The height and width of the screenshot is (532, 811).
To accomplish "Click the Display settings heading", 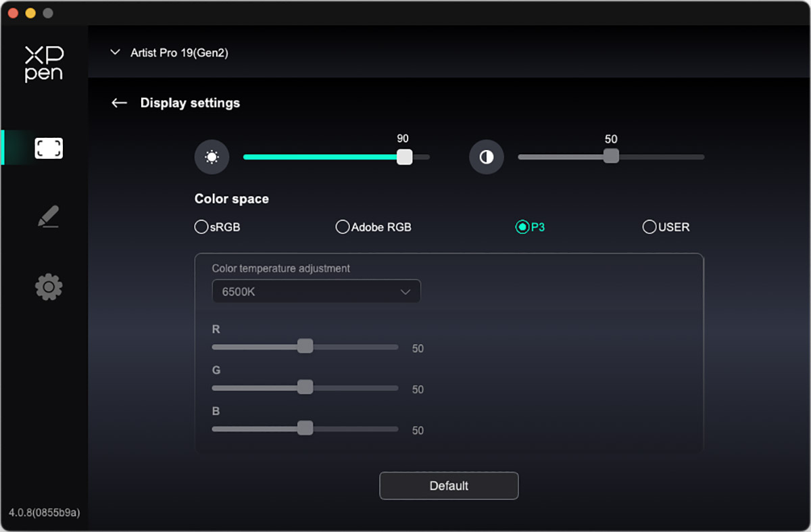I will [190, 103].
